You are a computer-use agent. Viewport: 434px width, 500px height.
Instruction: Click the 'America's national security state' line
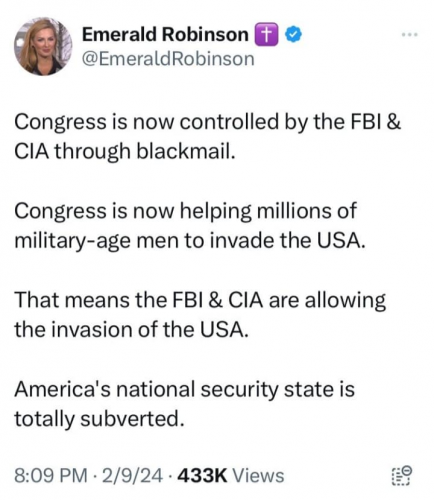pyautogui.click(x=184, y=390)
